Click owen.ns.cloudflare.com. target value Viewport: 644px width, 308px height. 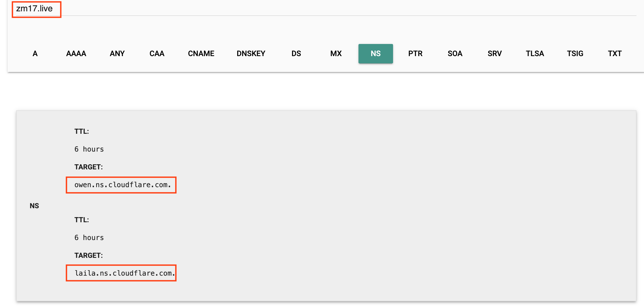coord(122,185)
